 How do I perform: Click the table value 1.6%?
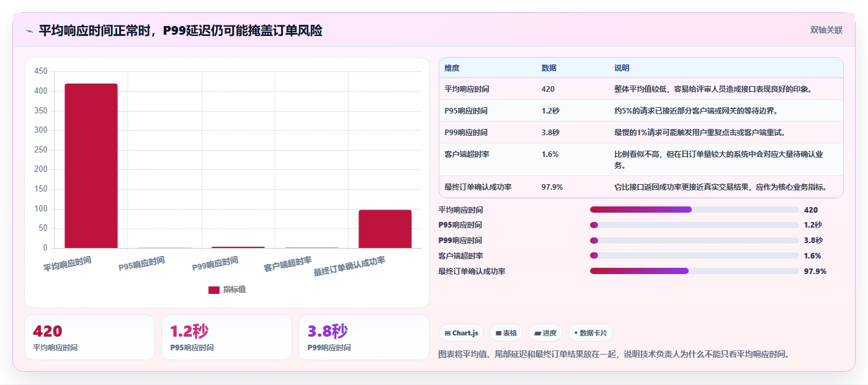click(550, 154)
